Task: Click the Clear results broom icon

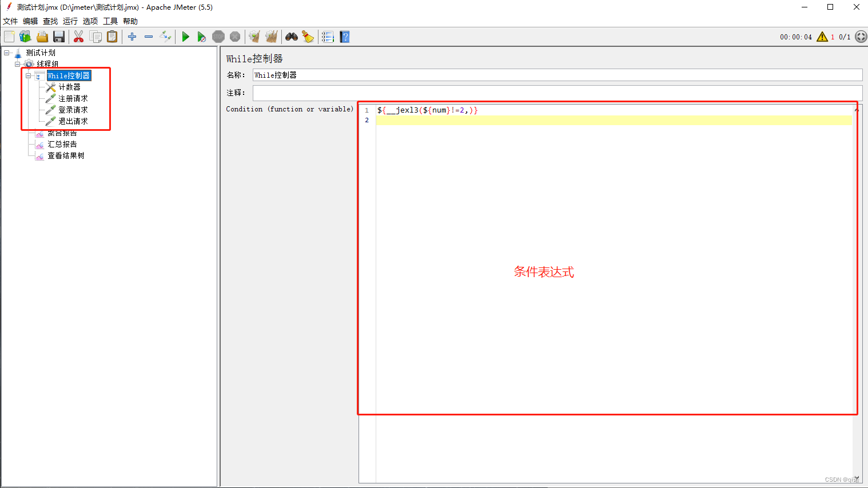Action: click(x=254, y=37)
